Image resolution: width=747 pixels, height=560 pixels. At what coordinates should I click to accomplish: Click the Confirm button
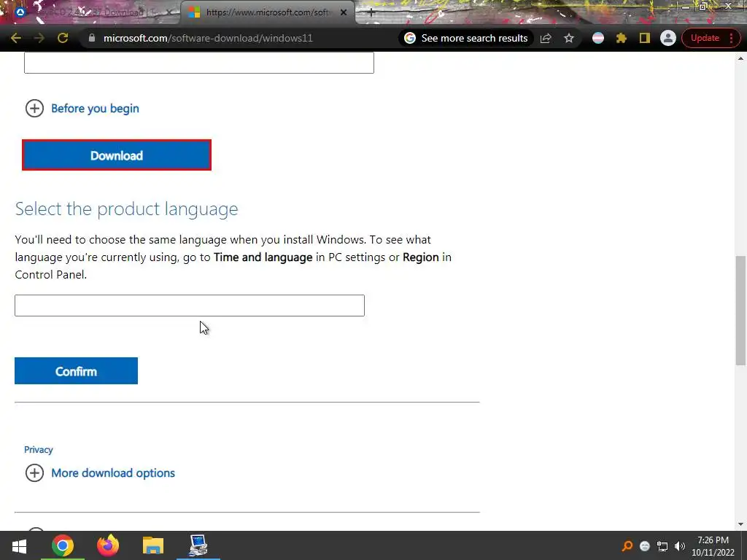click(76, 371)
